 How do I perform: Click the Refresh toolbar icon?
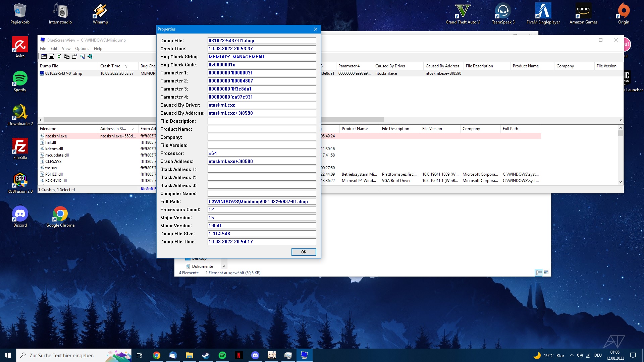(x=59, y=56)
